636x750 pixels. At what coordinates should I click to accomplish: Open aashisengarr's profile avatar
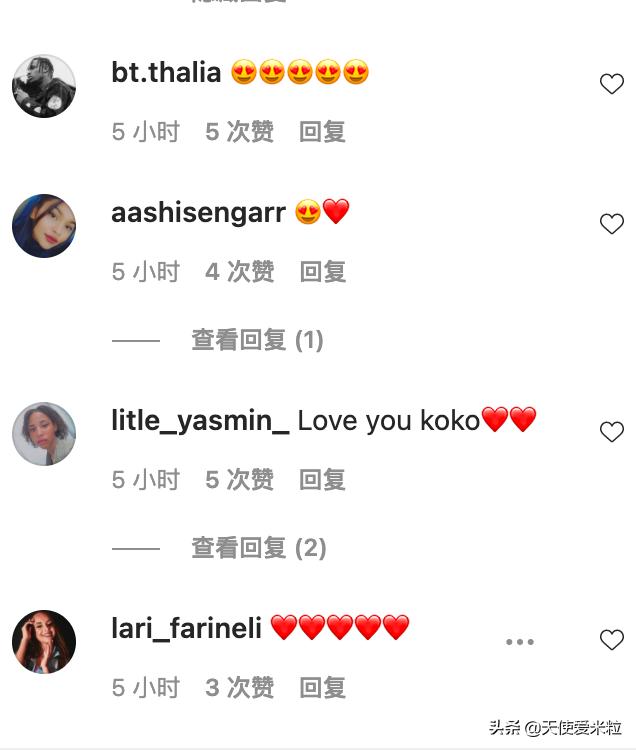click(44, 226)
